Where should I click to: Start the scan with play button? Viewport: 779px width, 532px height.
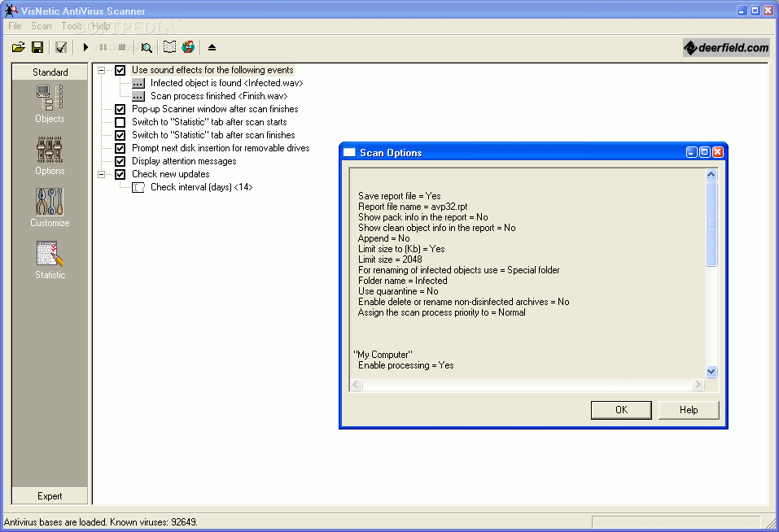85,47
